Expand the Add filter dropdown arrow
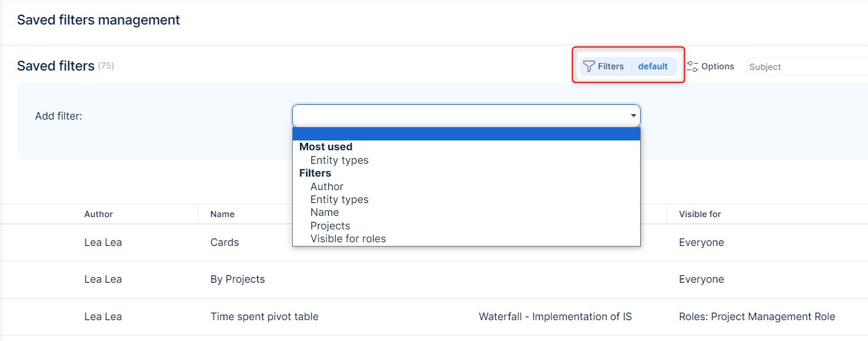 (x=633, y=116)
